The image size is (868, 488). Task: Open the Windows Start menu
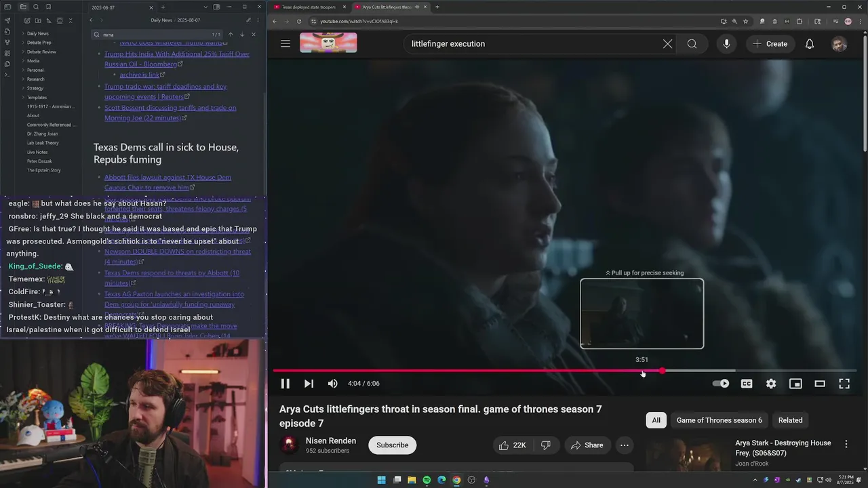(x=381, y=480)
